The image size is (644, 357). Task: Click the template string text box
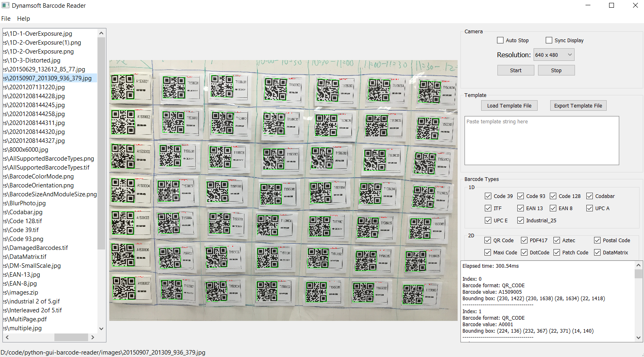[541, 140]
